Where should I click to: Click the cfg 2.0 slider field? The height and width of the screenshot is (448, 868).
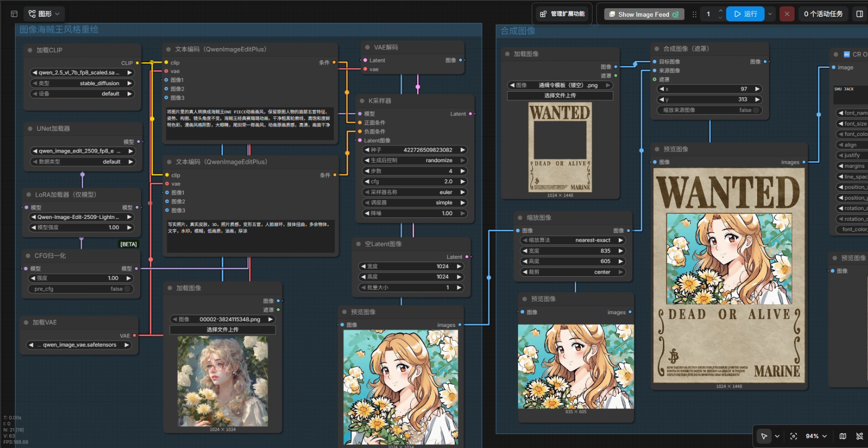click(x=415, y=181)
